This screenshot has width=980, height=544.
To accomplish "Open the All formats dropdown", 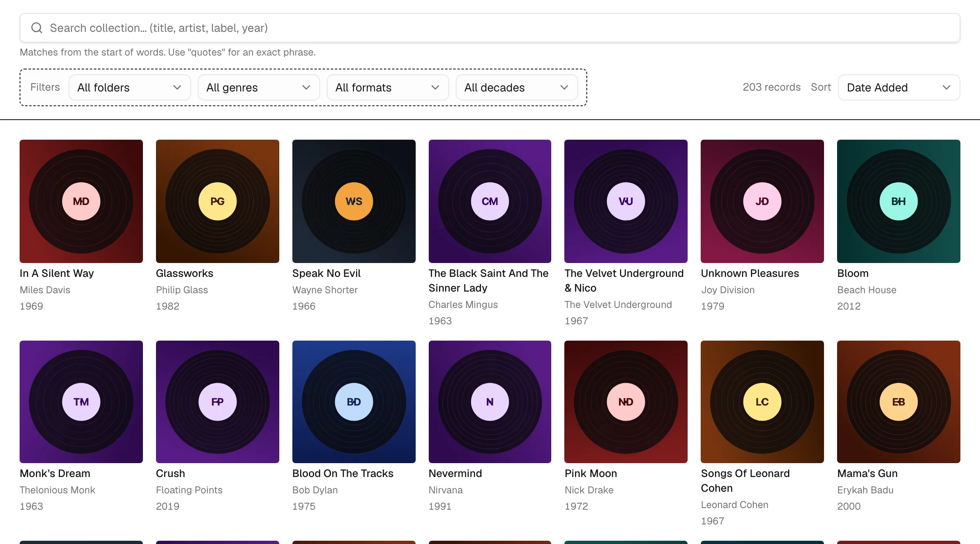I will point(388,87).
